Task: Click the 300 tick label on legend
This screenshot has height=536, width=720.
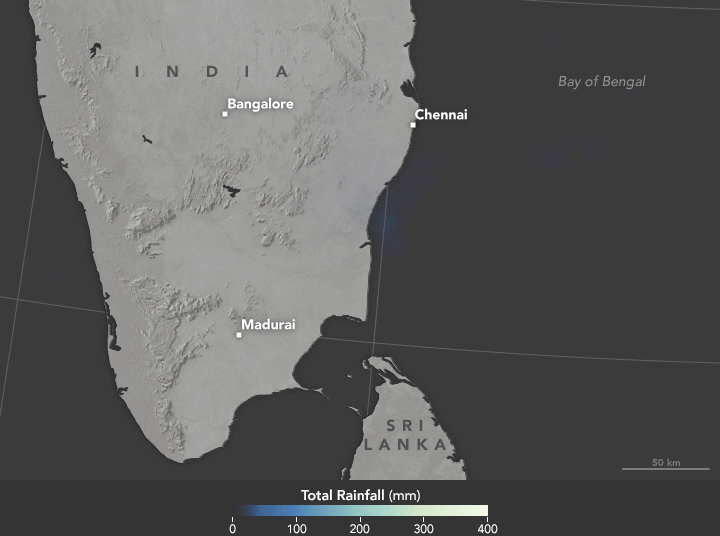Action: 424,527
